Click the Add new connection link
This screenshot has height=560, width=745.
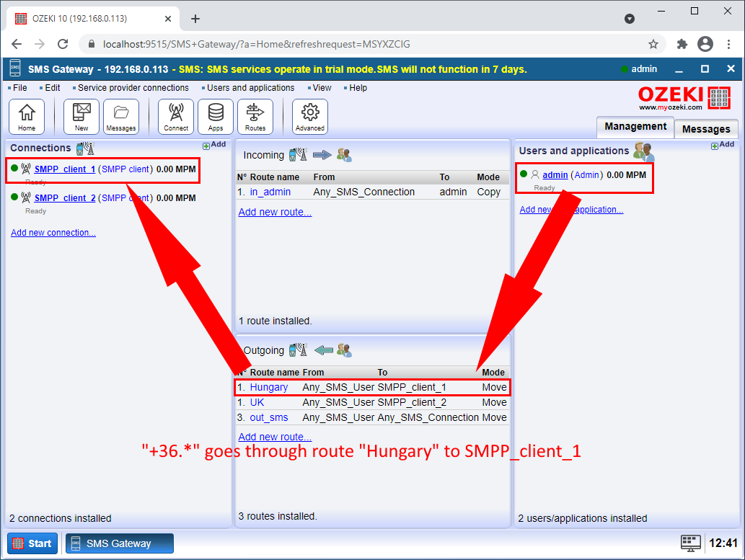coord(53,233)
